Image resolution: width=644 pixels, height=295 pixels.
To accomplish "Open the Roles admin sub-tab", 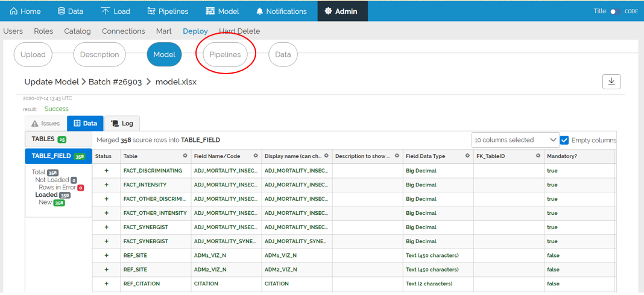I will click(x=43, y=31).
